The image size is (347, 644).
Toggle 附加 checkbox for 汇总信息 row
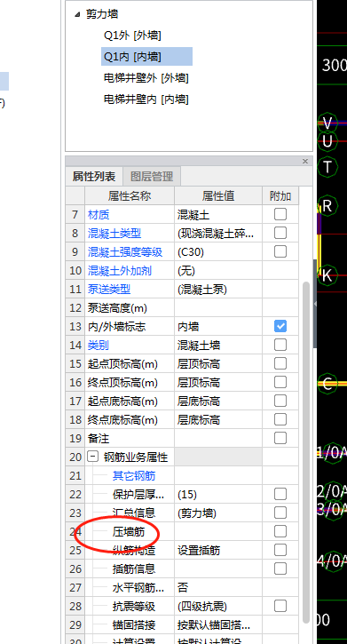(280, 513)
